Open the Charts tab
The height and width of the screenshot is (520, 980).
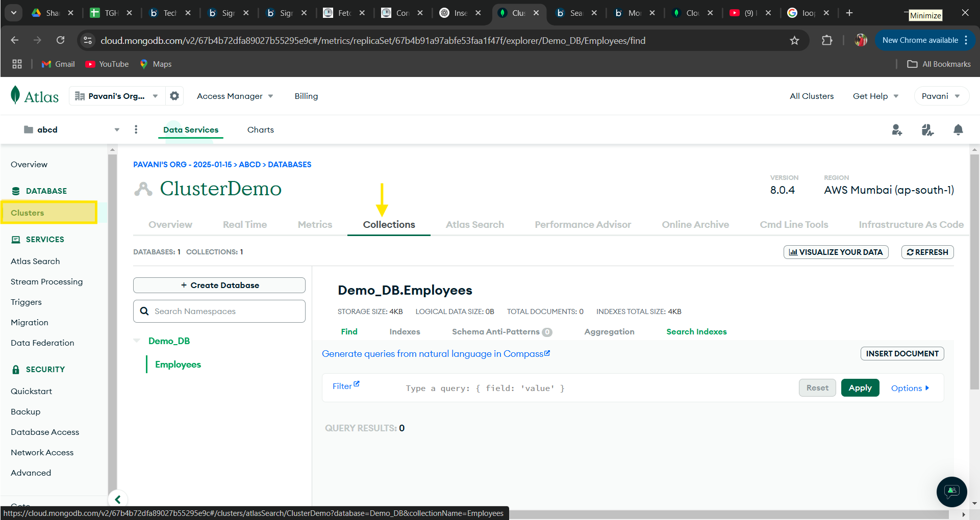click(x=260, y=129)
